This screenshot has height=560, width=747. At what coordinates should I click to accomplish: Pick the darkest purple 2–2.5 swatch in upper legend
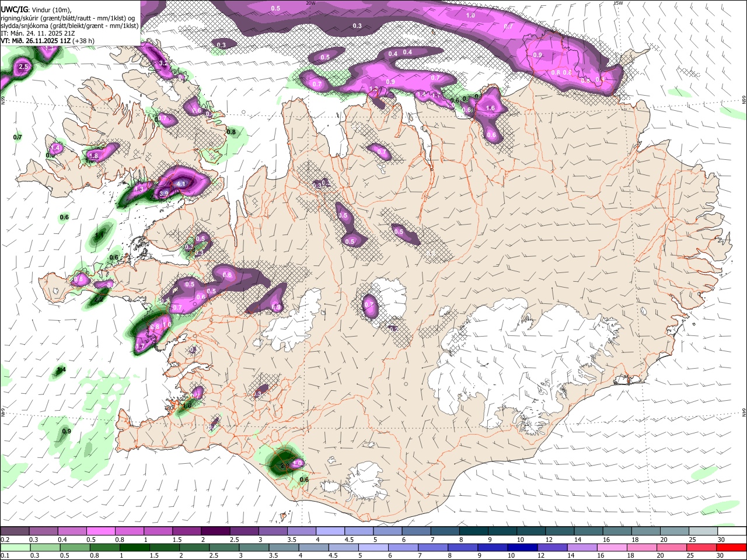point(215,531)
